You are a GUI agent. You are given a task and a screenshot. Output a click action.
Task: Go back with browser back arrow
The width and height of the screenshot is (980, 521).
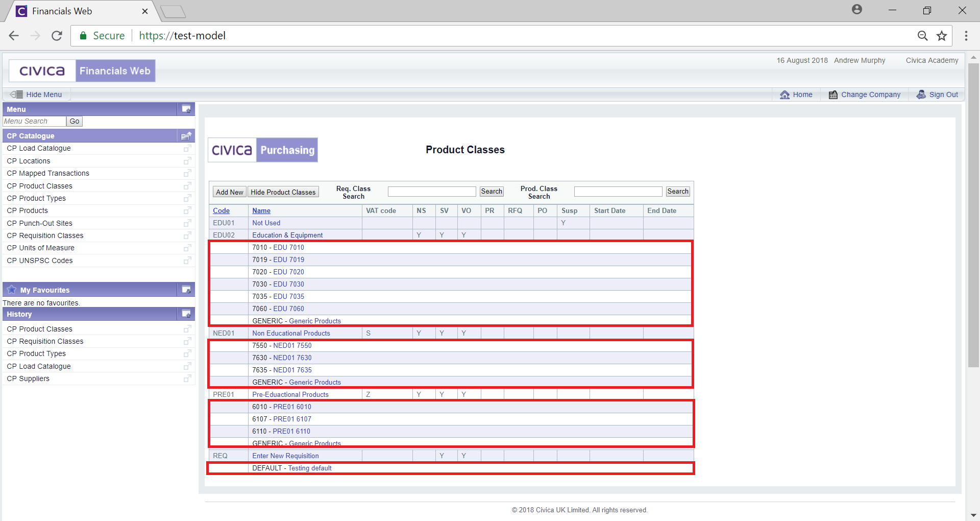(x=14, y=36)
